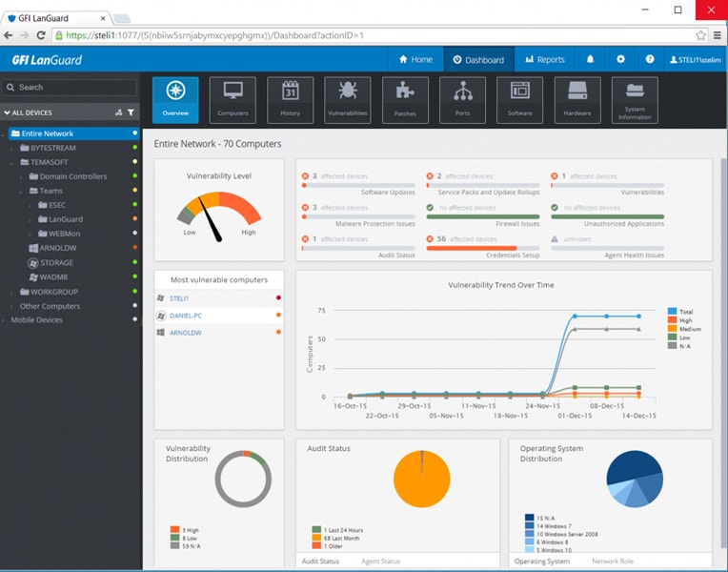Click the Agent Health Issues warning icon

tap(555, 239)
